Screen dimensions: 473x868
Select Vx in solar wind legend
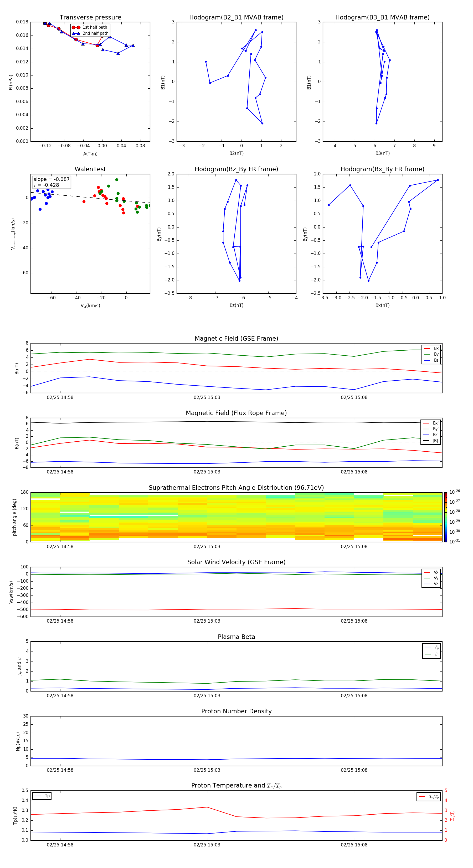431,572
